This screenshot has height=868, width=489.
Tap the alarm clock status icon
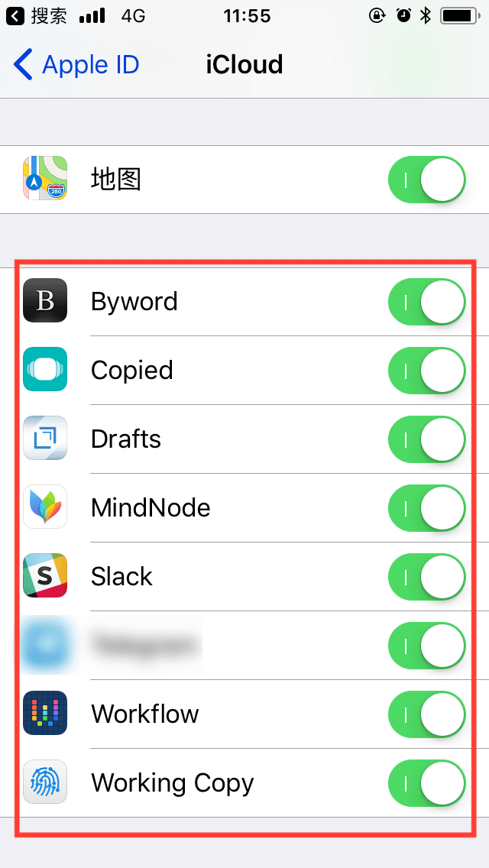(403, 16)
